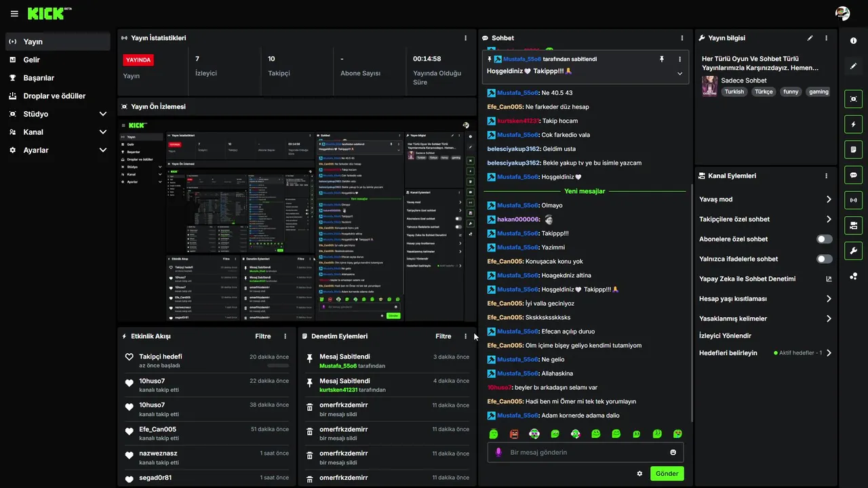This screenshot has height=488, width=868.
Task: Open Yapay Zeka ile Sohbet Denetimi external link icon
Action: (x=829, y=279)
